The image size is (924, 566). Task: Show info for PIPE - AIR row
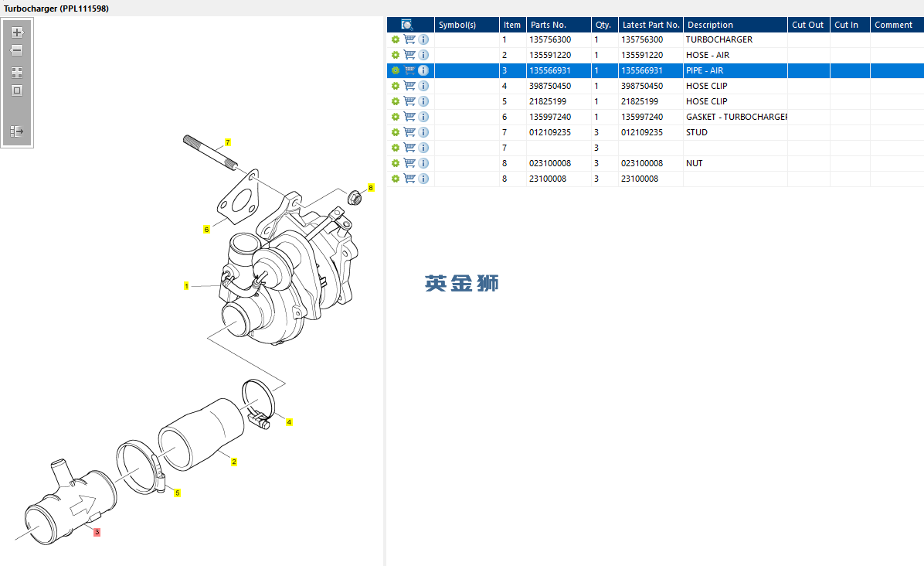click(x=423, y=70)
